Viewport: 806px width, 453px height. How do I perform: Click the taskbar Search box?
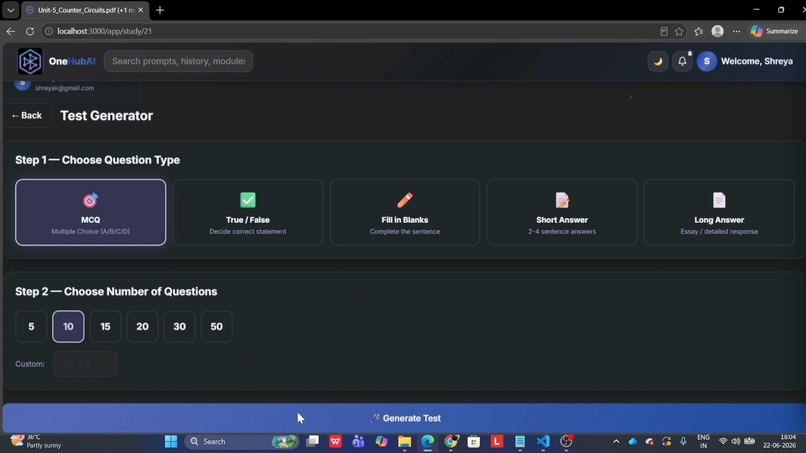click(x=242, y=441)
